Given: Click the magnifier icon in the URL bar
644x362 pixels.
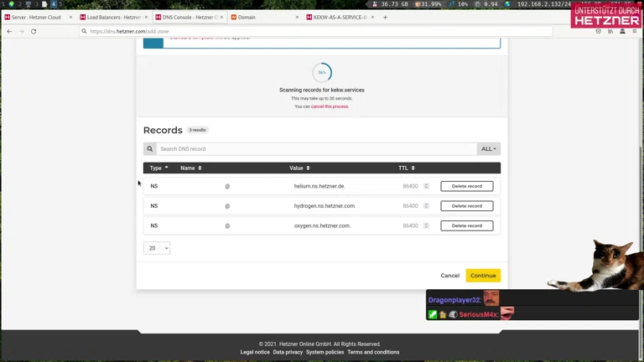Looking at the screenshot, I should 84,31.
